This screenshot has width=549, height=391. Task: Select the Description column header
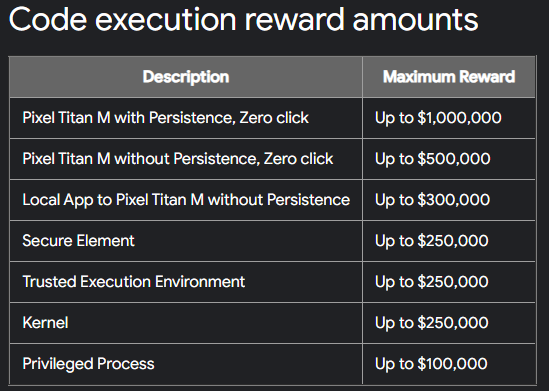(186, 77)
